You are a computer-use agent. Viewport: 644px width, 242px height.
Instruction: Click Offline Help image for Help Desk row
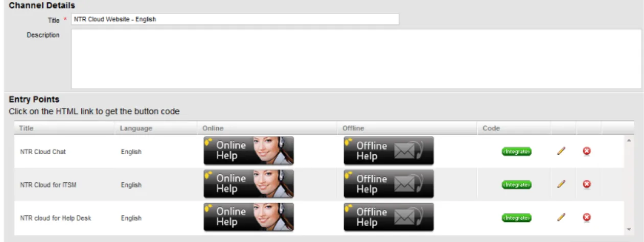(388, 217)
